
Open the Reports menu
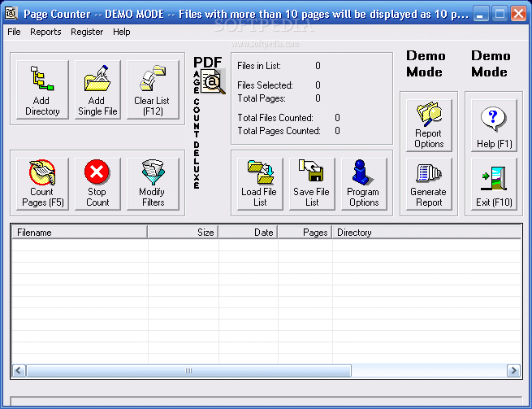coord(45,32)
